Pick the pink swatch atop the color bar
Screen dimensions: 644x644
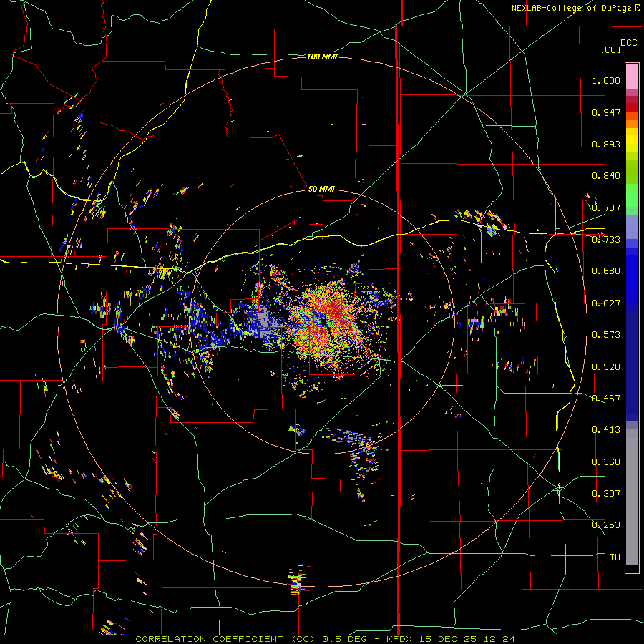[632, 76]
